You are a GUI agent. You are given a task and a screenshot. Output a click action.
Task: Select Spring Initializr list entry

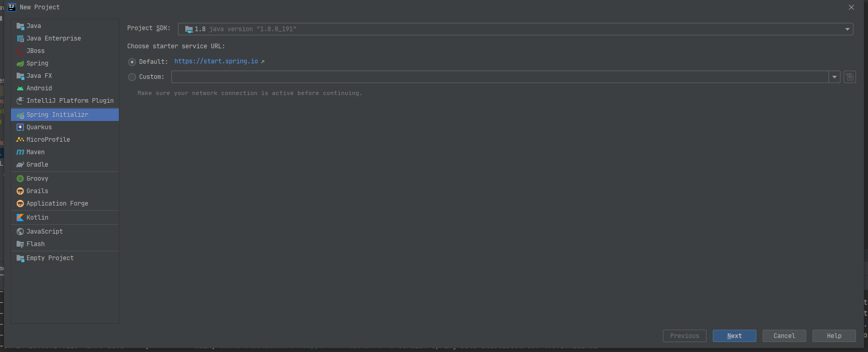pyautogui.click(x=65, y=115)
